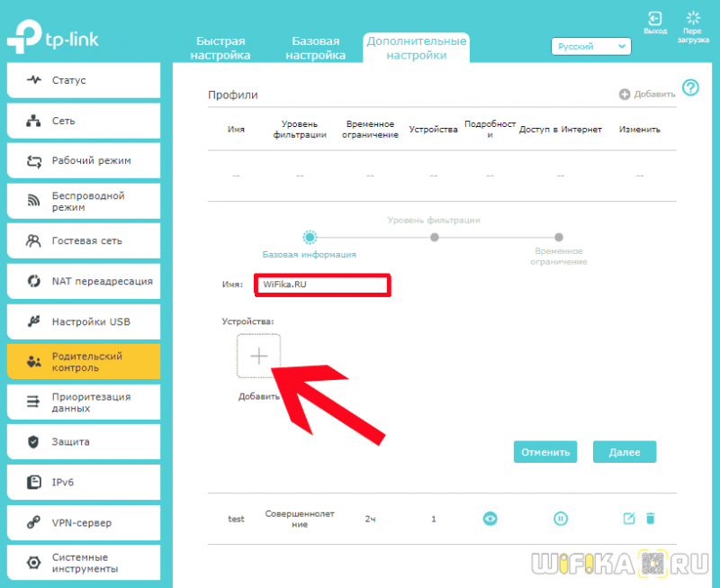
Task: Switch to the Быстрая настройка tab
Action: point(220,48)
